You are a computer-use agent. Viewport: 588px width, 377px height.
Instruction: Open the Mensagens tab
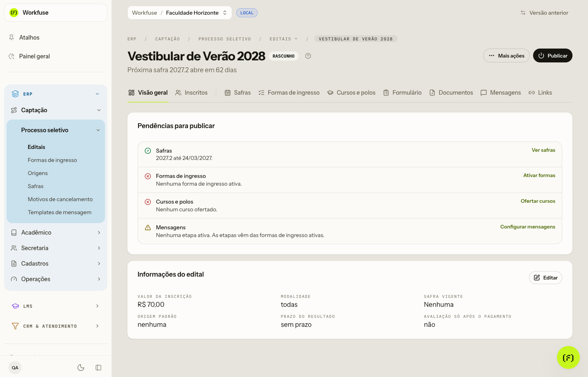501,93
